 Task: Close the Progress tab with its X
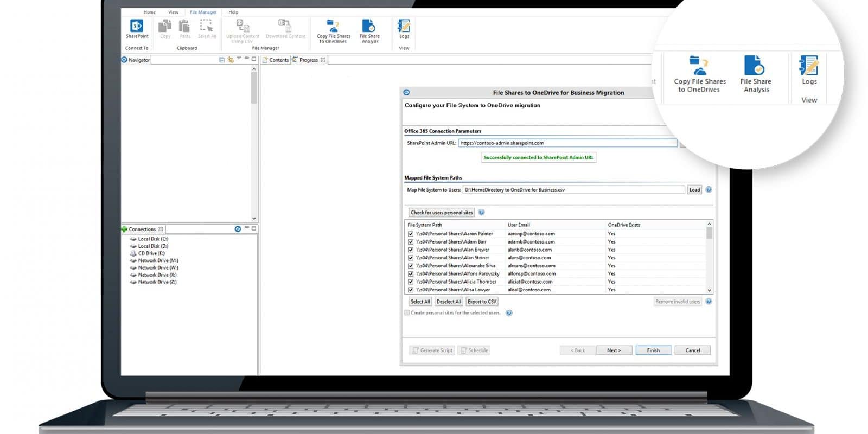(x=323, y=60)
